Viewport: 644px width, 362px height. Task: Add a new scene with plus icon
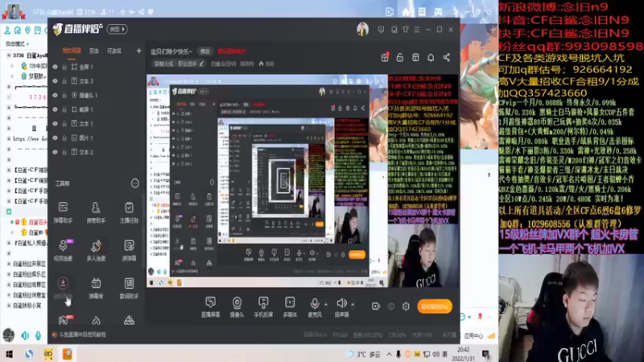138,51
